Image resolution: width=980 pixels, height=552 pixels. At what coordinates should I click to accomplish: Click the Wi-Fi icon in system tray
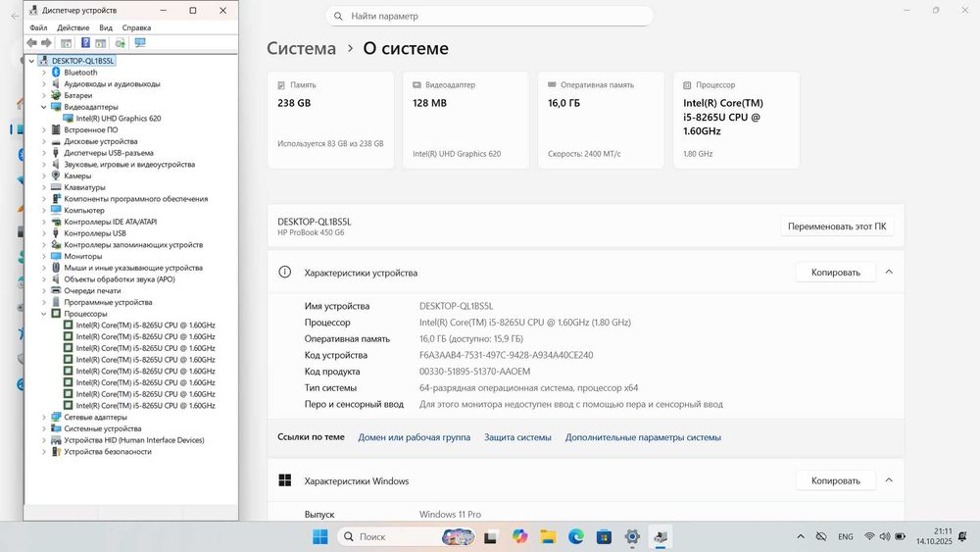tap(869, 536)
